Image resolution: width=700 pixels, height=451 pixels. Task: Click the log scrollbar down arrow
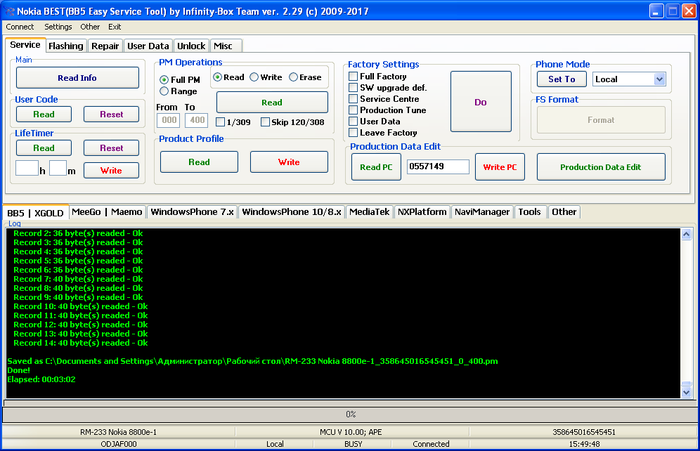tap(687, 390)
